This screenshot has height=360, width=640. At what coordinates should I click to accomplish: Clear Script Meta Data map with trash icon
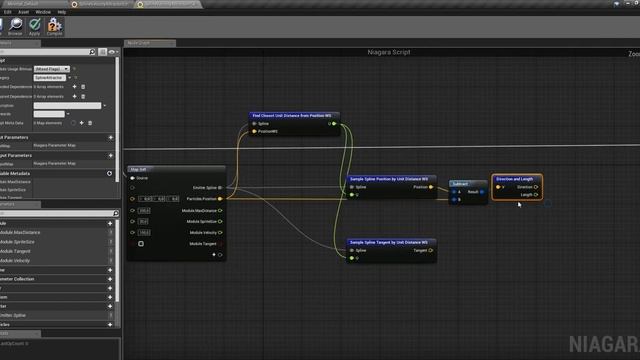[x=90, y=123]
